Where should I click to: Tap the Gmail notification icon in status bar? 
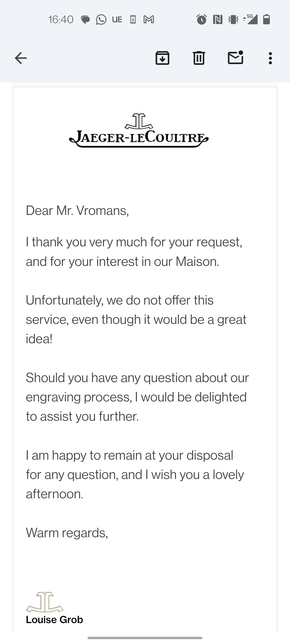coord(149,20)
